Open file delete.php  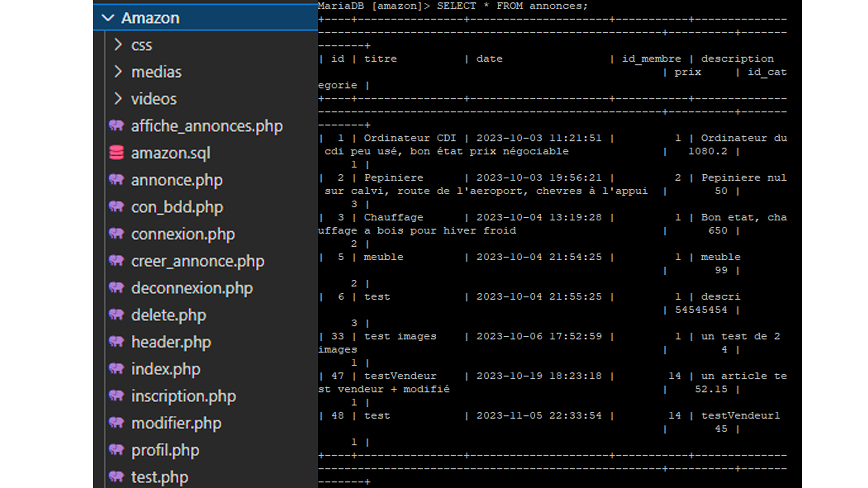[169, 315]
